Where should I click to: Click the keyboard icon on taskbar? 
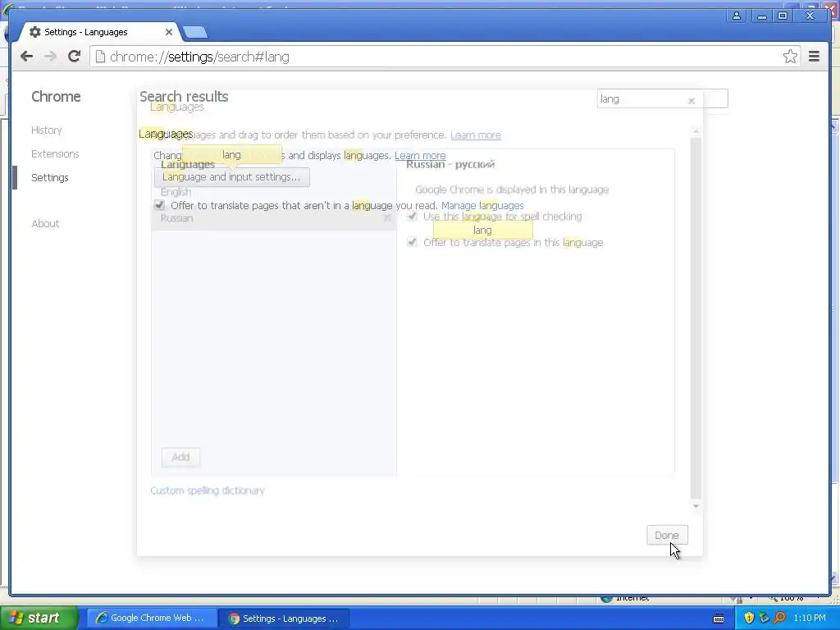coord(719,619)
